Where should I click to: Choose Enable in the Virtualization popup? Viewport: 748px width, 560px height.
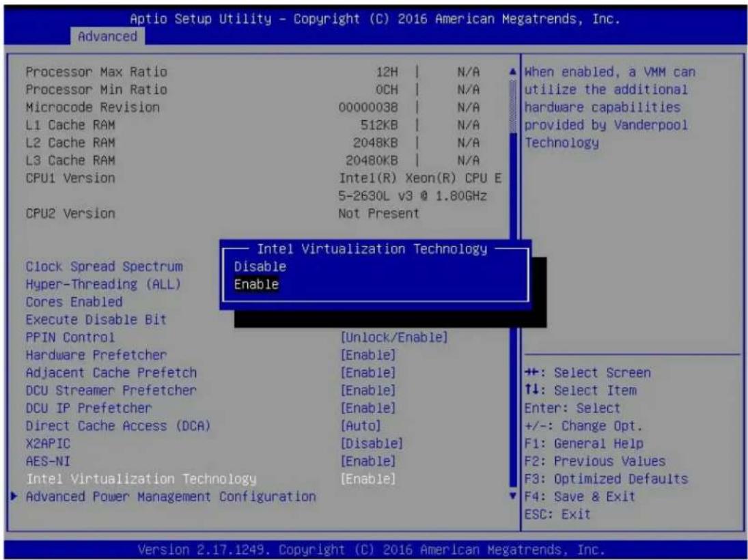click(257, 284)
